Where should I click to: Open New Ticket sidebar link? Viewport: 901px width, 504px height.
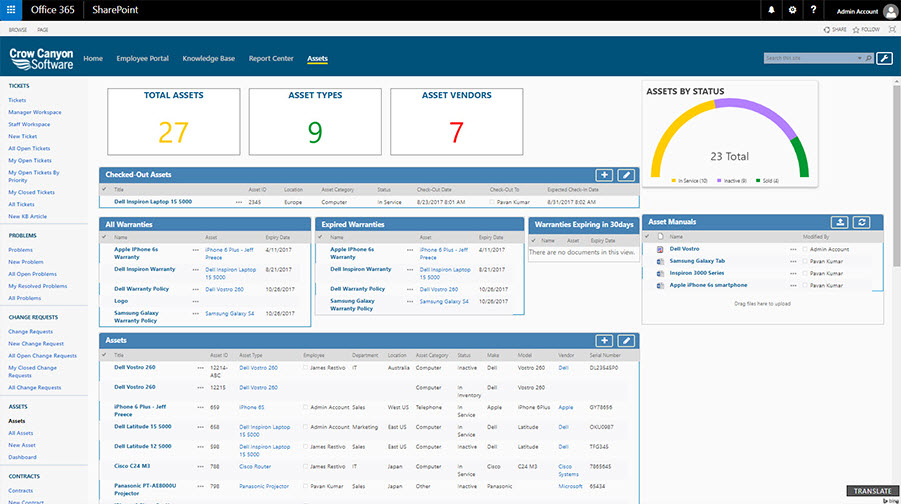click(x=22, y=136)
